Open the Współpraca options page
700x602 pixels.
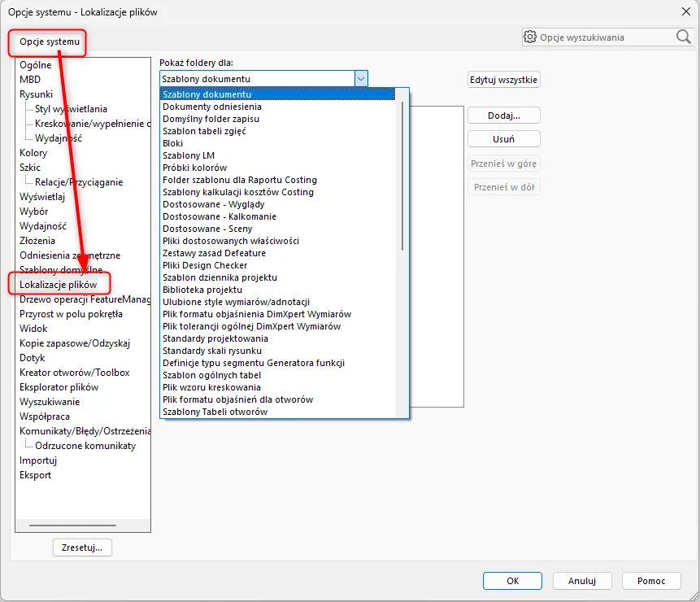45,417
